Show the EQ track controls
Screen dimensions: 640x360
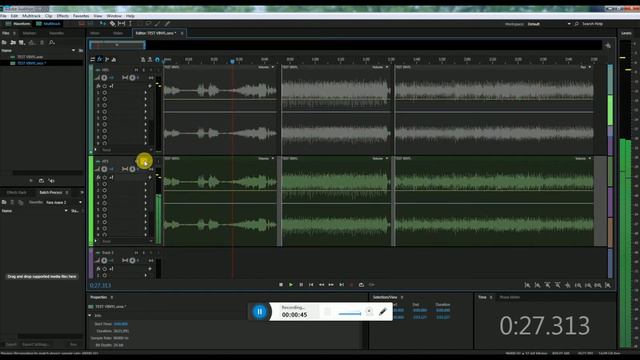pyautogui.click(x=113, y=60)
